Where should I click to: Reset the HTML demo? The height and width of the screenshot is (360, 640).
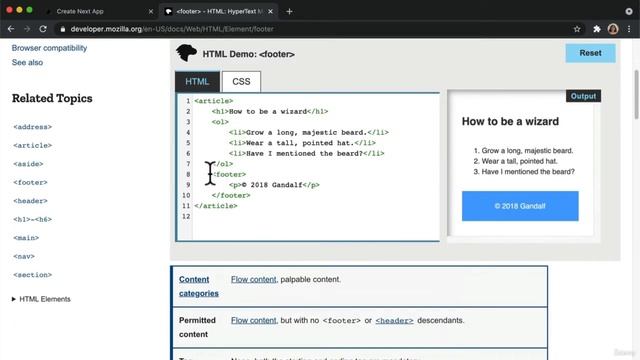pos(590,53)
